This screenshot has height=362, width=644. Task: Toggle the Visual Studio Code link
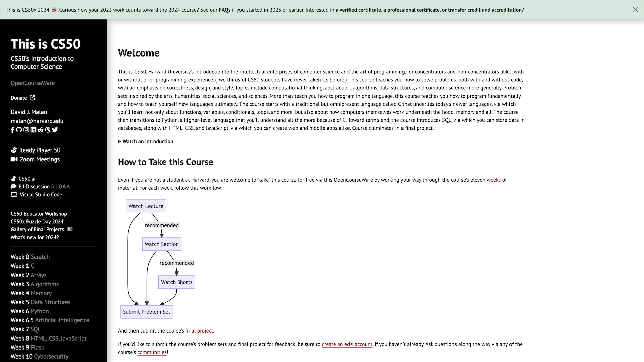(x=41, y=194)
